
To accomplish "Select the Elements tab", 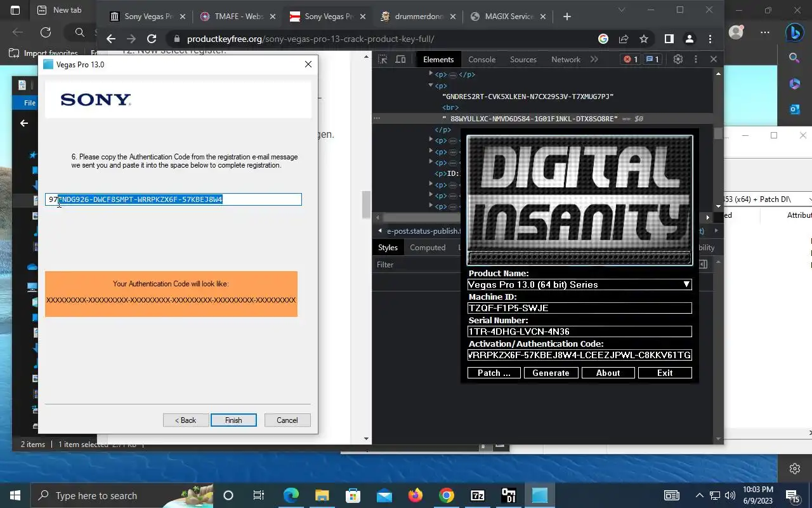I will pyautogui.click(x=438, y=59).
